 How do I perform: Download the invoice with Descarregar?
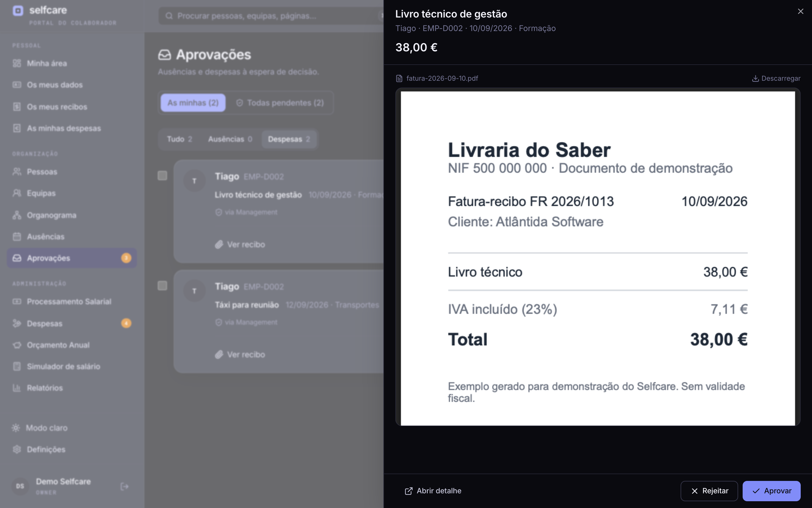click(x=776, y=78)
